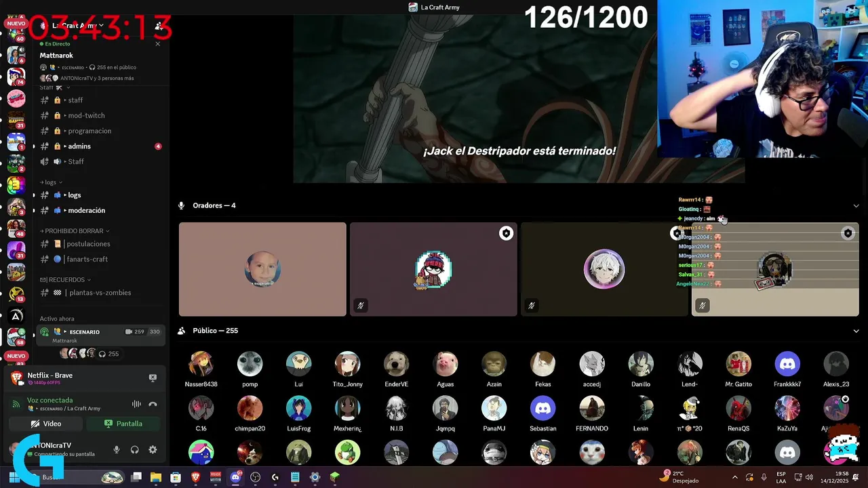Open audience member PanaMJ avatar

click(494, 408)
